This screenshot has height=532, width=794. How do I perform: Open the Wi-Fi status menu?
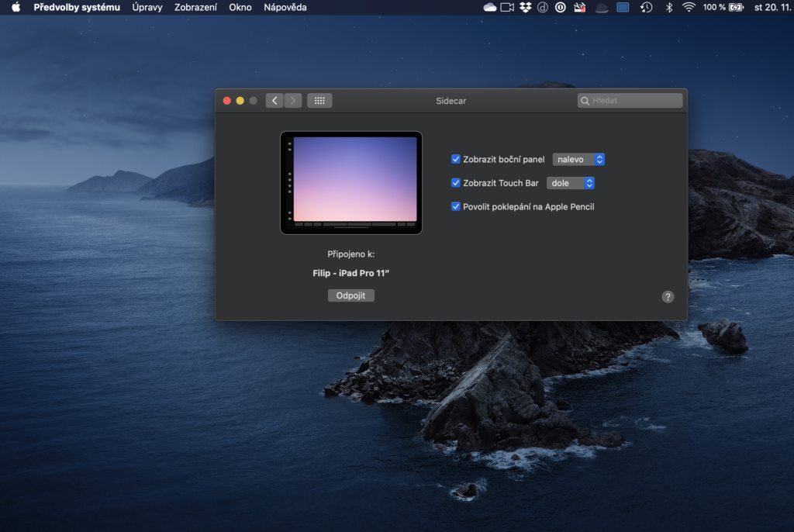pos(689,7)
